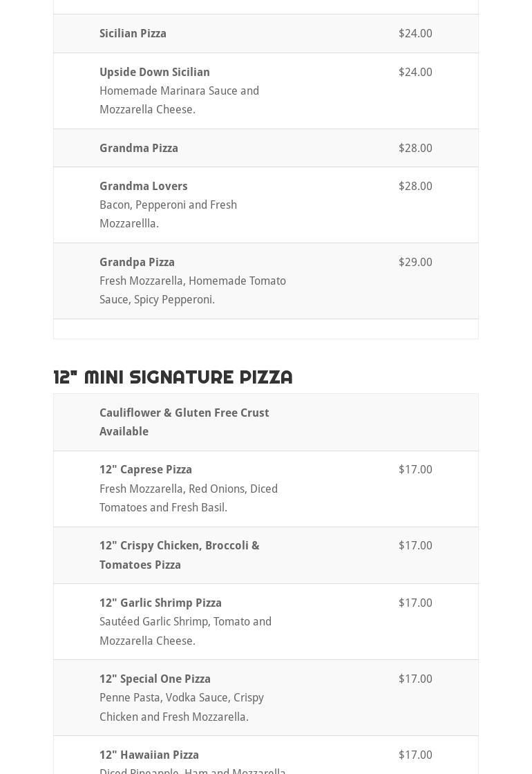Click the Penne Pasta, Vodka Sauce description
The height and width of the screenshot is (774, 532).
pos(182,707)
